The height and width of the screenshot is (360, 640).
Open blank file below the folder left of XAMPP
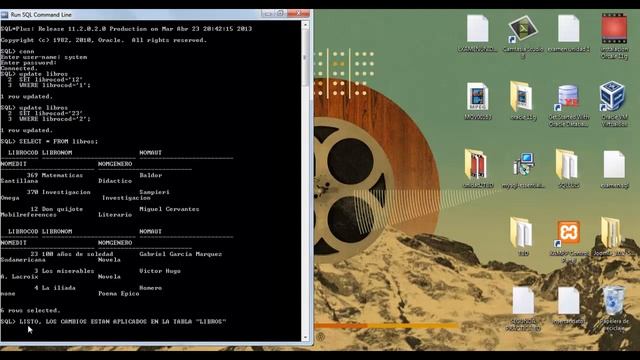point(523,301)
